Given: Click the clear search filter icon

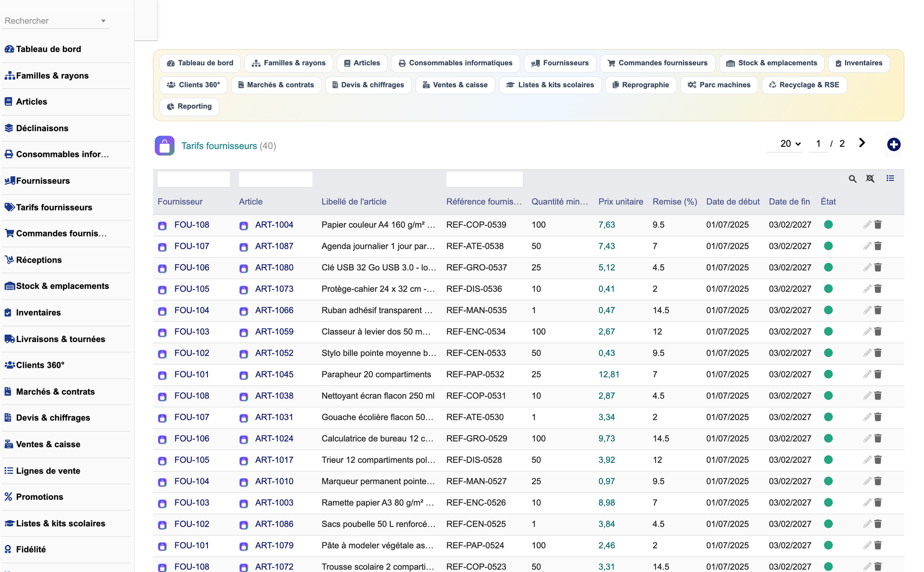Looking at the screenshot, I should click(870, 179).
